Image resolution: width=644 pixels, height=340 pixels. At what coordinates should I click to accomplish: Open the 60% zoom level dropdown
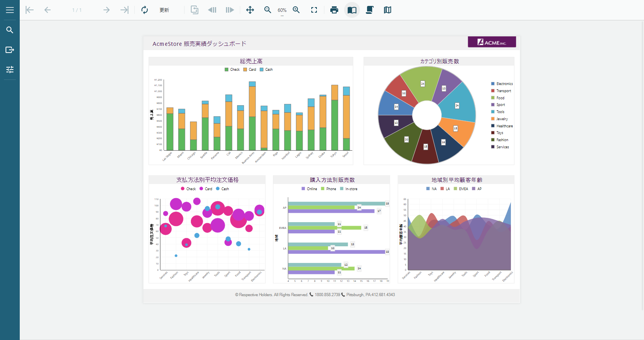pos(282,11)
